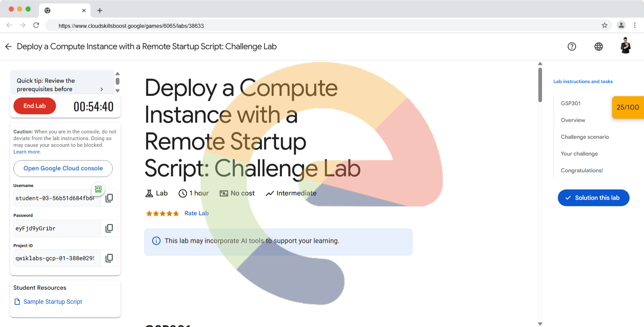Click the Student Resources heading
Screen dimensions: 644x327
click(40, 288)
